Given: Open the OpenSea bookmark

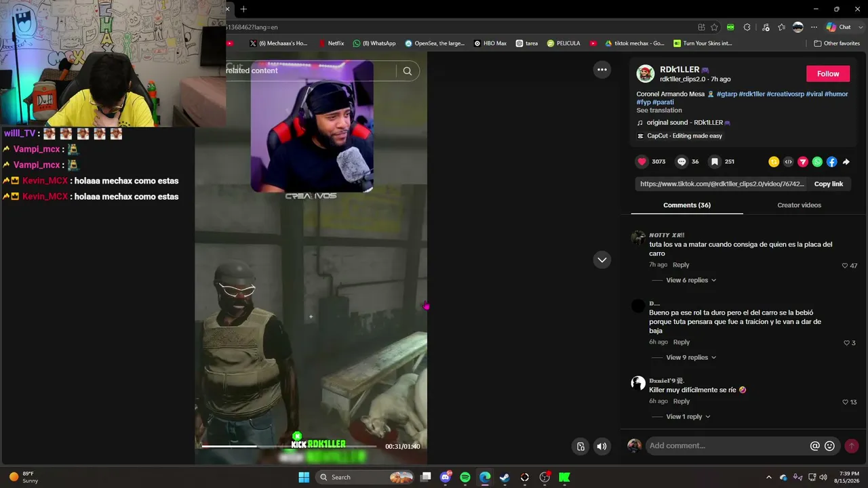Looking at the screenshot, I should tap(435, 43).
